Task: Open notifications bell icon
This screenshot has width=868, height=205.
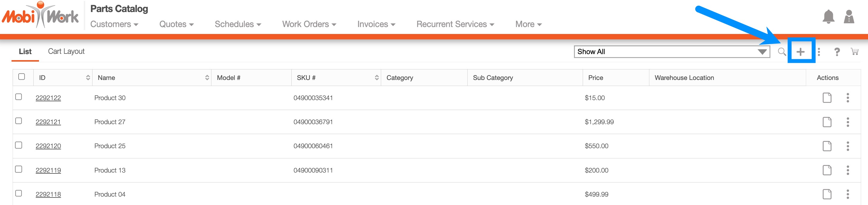Action: tap(828, 17)
